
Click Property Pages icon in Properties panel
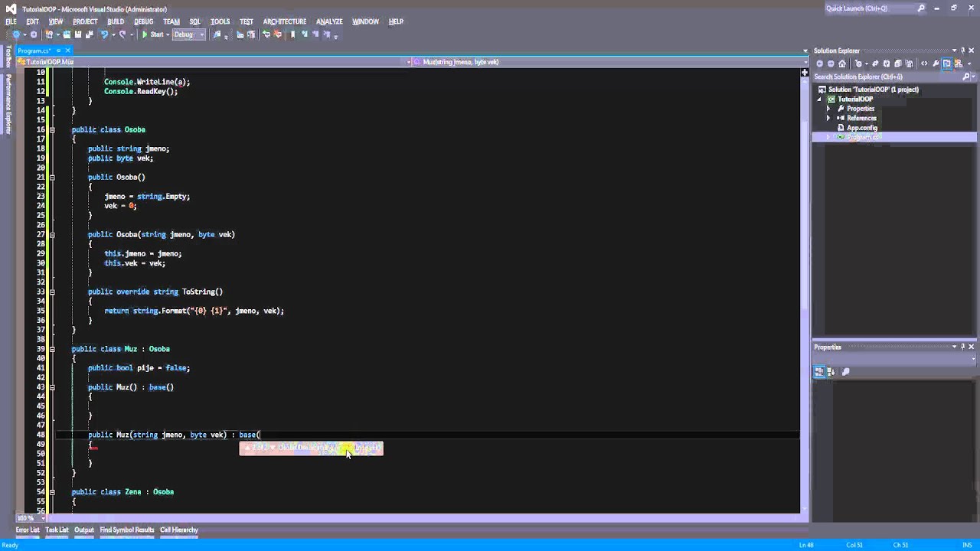(x=845, y=372)
